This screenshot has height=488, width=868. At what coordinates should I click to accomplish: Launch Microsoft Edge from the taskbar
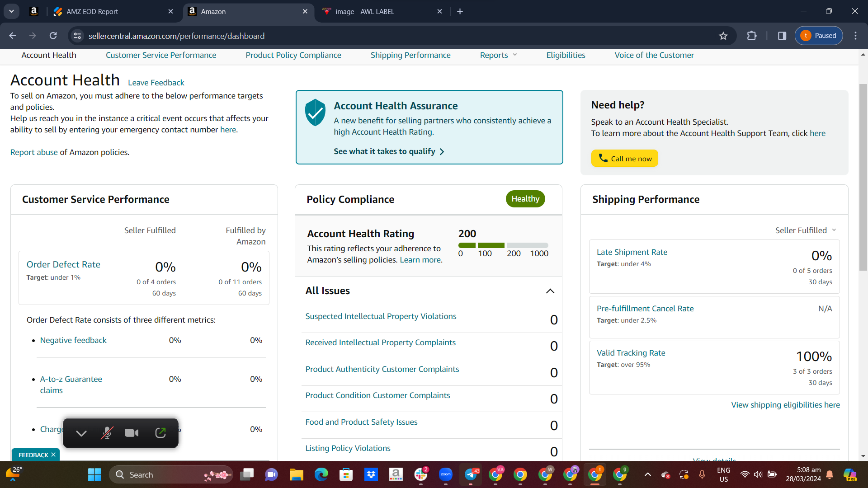(x=321, y=475)
